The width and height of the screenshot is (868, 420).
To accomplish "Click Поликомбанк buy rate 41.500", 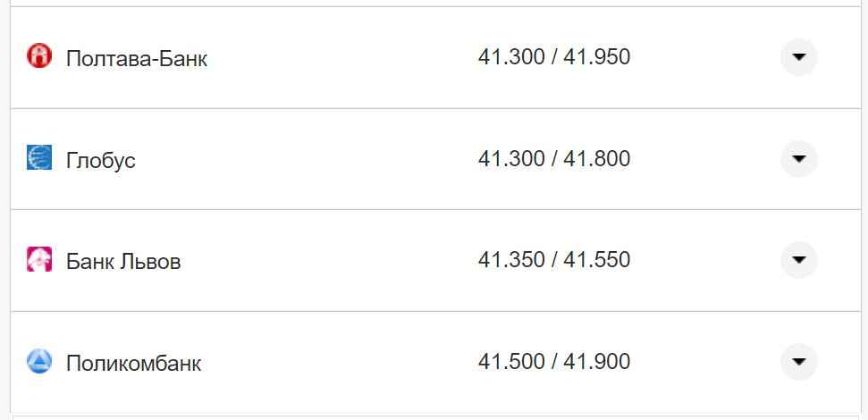I will point(511,362).
